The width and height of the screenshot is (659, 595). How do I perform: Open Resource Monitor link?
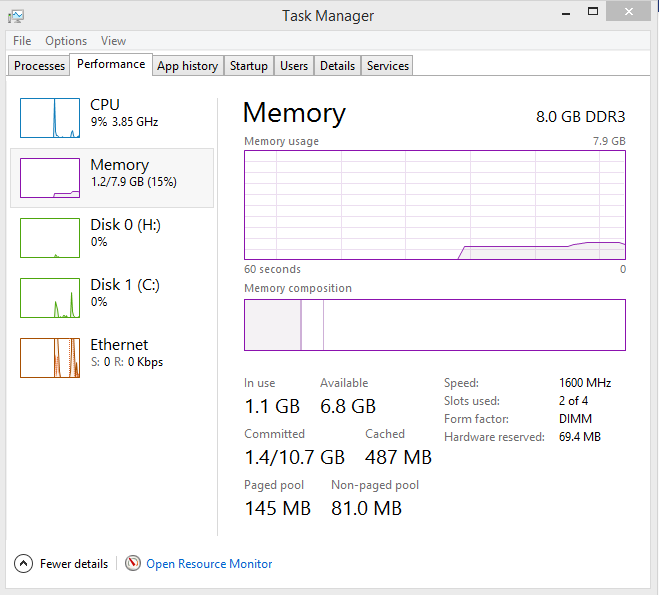[x=209, y=563]
